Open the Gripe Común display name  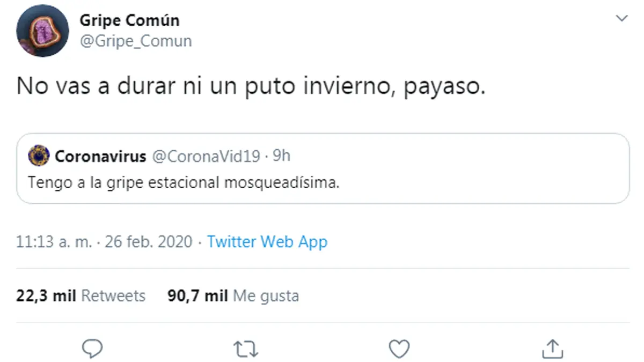(129, 20)
